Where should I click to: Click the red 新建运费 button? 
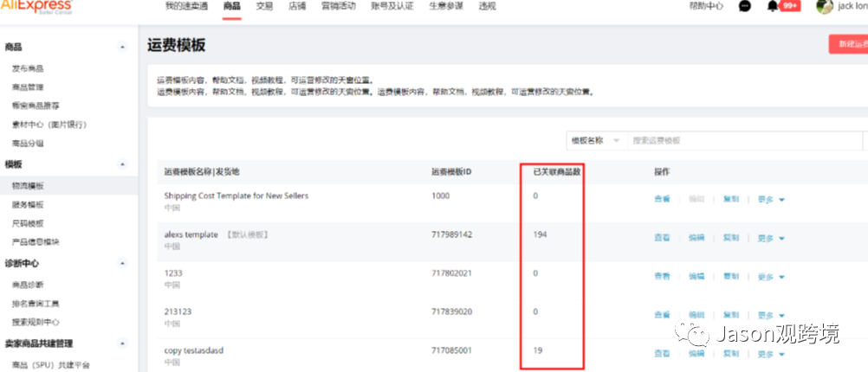click(x=848, y=44)
